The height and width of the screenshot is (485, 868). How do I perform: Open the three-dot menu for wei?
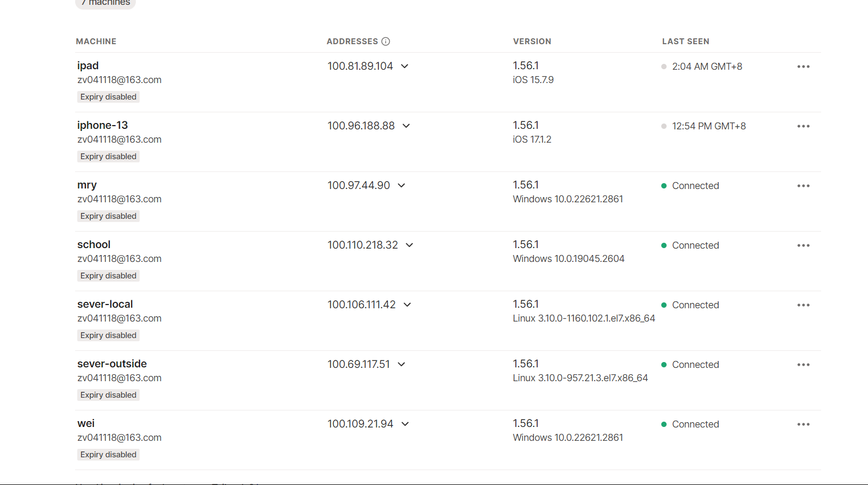tap(803, 424)
